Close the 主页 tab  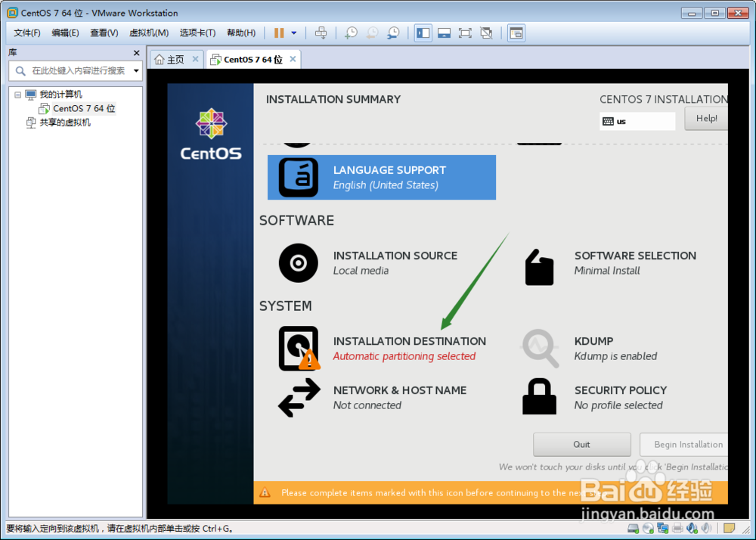[x=195, y=59]
